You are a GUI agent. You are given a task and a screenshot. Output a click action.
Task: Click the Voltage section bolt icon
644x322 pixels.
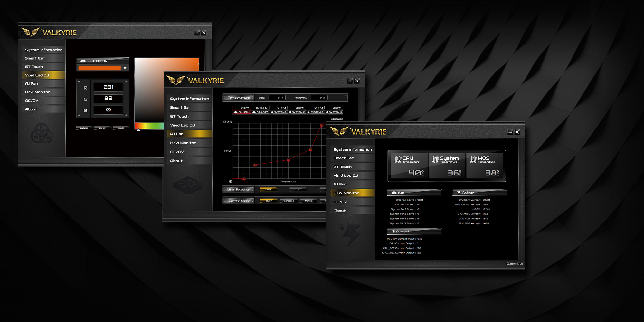(459, 193)
